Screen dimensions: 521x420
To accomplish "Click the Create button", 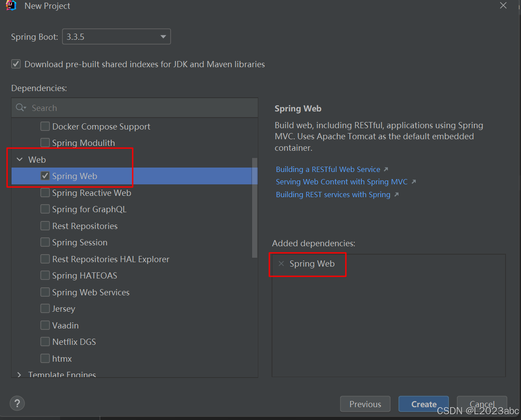I will pos(424,404).
